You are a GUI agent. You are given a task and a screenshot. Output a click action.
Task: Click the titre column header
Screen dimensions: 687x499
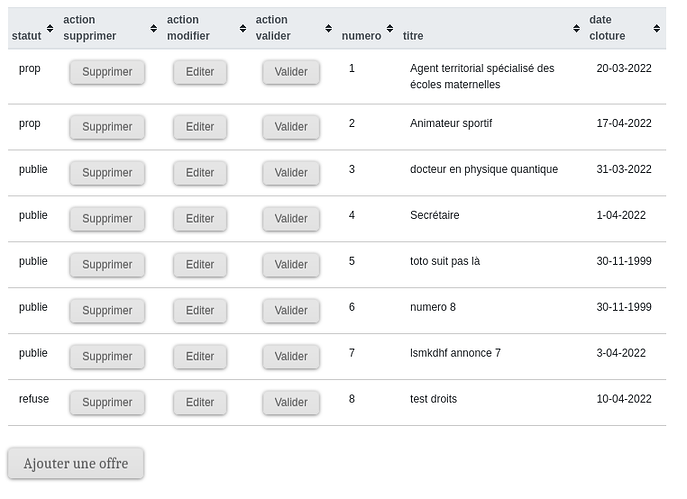[413, 36]
